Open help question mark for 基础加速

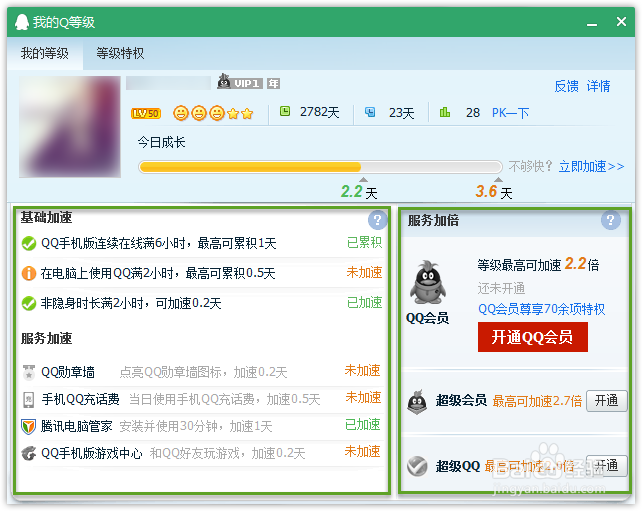coord(377,220)
